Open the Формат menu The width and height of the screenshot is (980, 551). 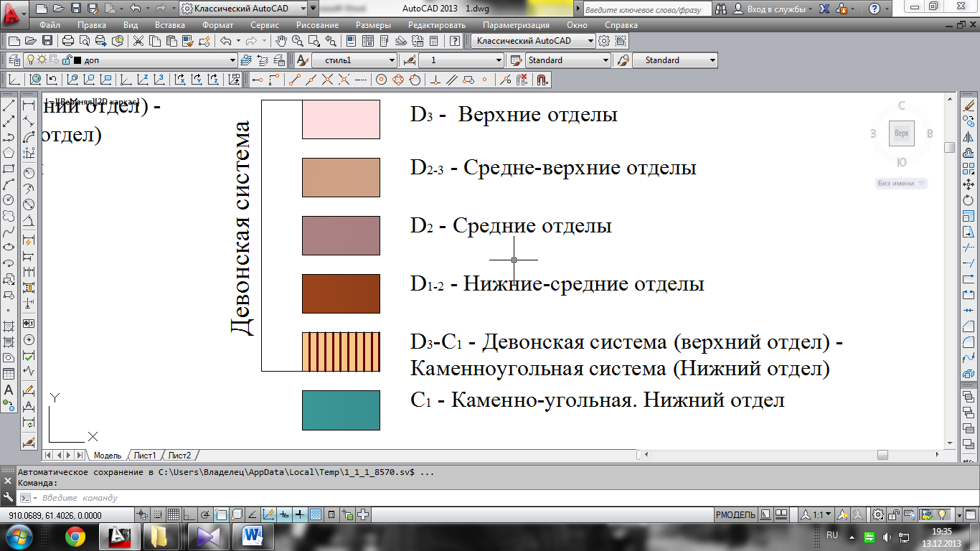218,25
